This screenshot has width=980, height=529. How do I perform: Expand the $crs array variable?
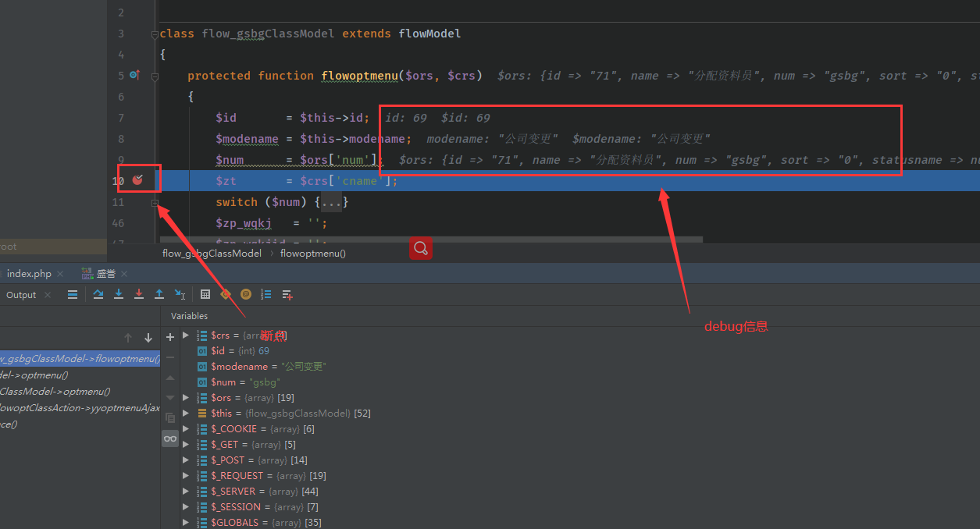(186, 336)
